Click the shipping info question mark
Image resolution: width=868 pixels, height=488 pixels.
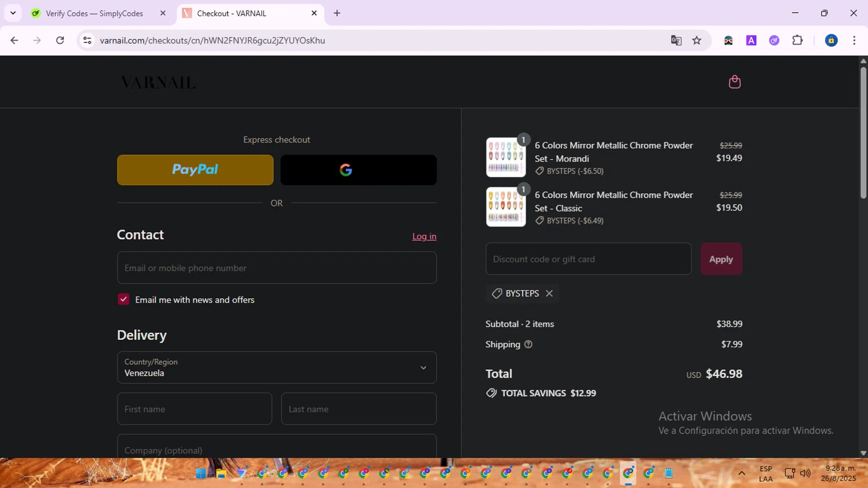pyautogui.click(x=528, y=344)
